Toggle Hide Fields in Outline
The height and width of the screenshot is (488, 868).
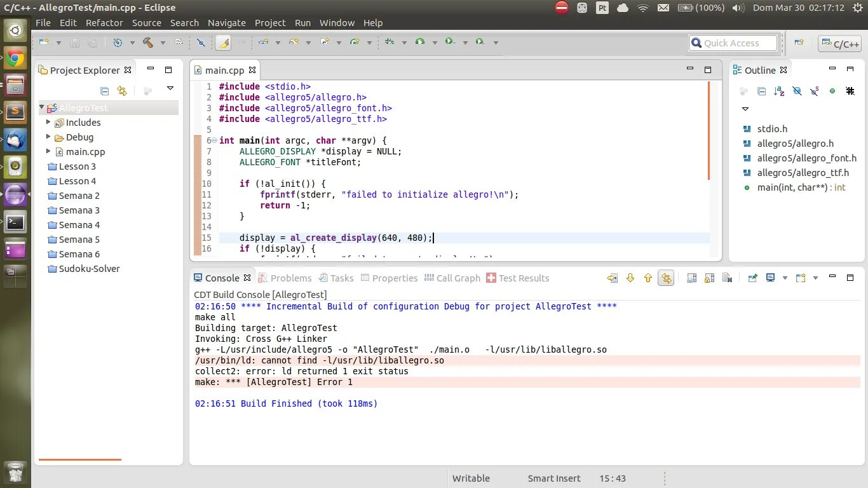click(x=797, y=91)
